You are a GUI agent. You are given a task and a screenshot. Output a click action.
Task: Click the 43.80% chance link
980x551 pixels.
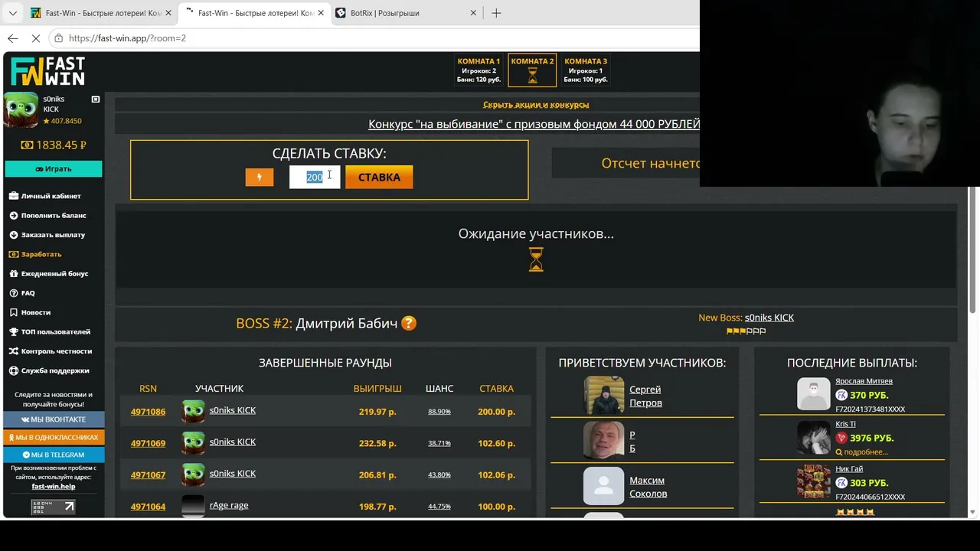pyautogui.click(x=439, y=475)
